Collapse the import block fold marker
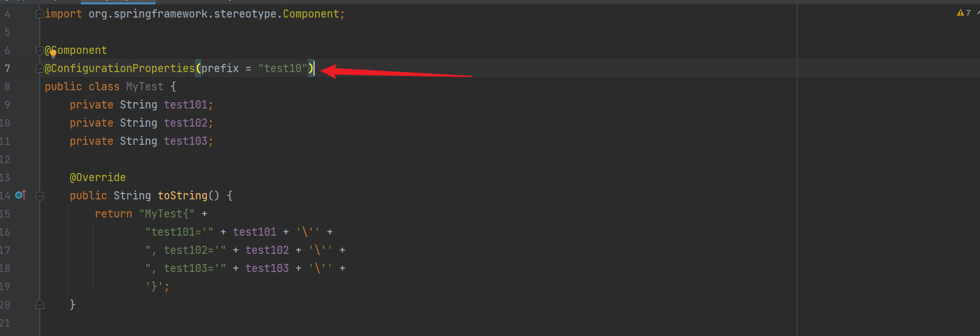Image resolution: width=980 pixels, height=336 pixels. pyautogui.click(x=40, y=14)
